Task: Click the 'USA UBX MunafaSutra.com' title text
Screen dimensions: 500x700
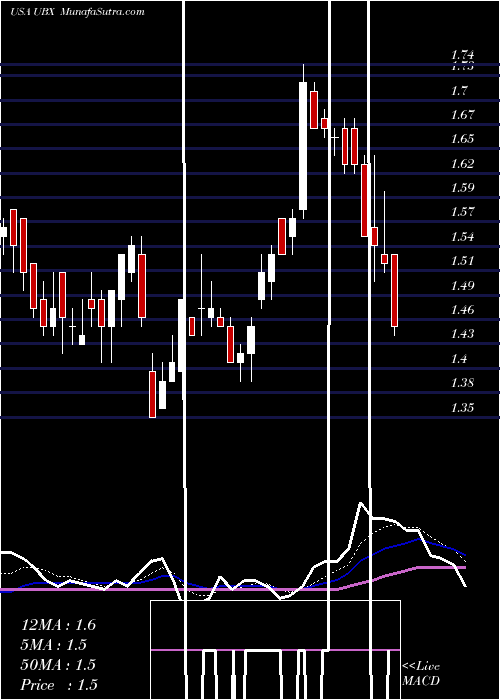Action: tap(77, 12)
